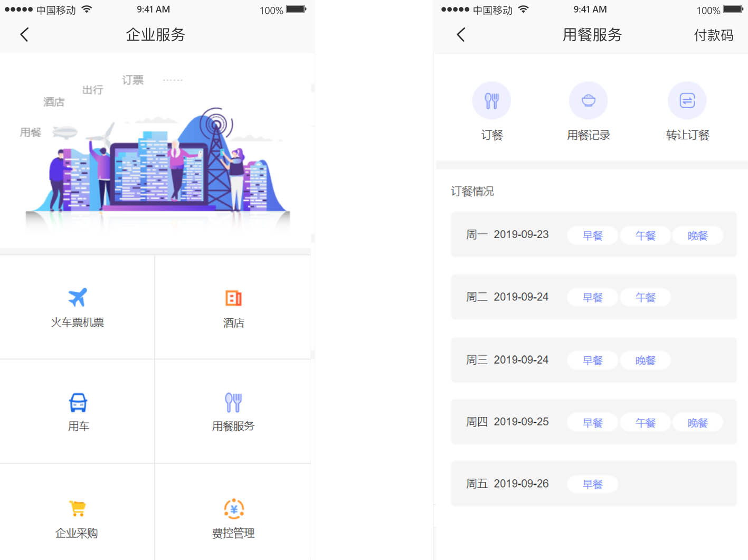This screenshot has width=748, height=560.
Task: Tap the 出行 tag in the banner
Action: pyautogui.click(x=93, y=90)
